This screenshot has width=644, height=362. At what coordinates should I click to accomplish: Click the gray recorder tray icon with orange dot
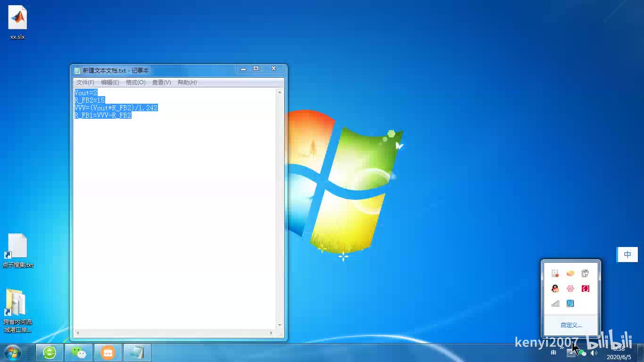point(555,273)
